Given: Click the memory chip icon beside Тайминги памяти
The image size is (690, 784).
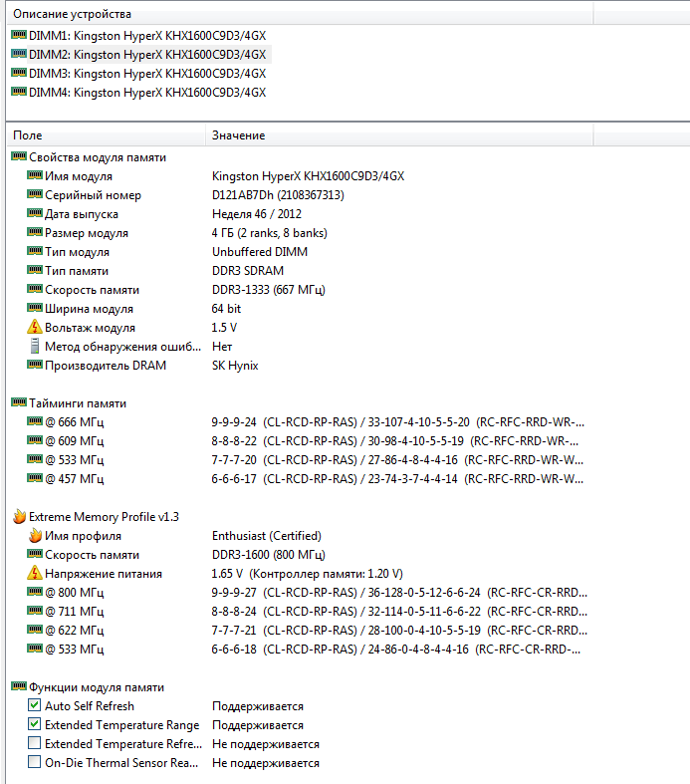Looking at the screenshot, I should tap(19, 403).
